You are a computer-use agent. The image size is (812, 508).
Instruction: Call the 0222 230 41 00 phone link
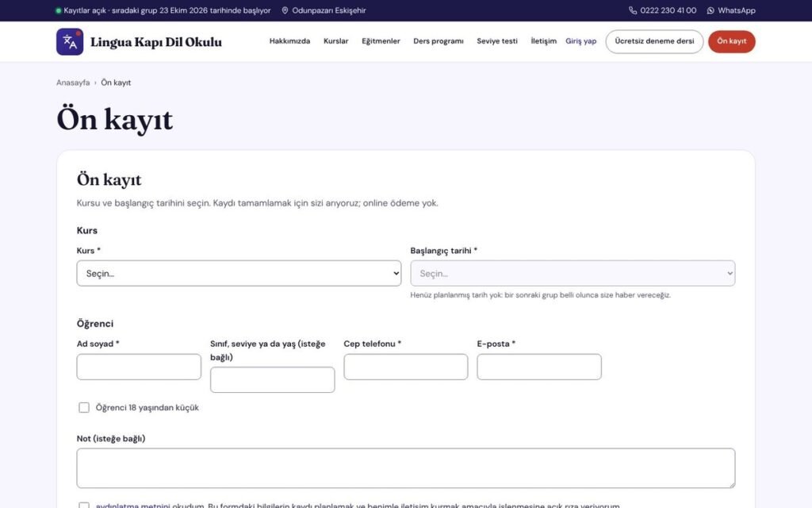click(x=663, y=10)
